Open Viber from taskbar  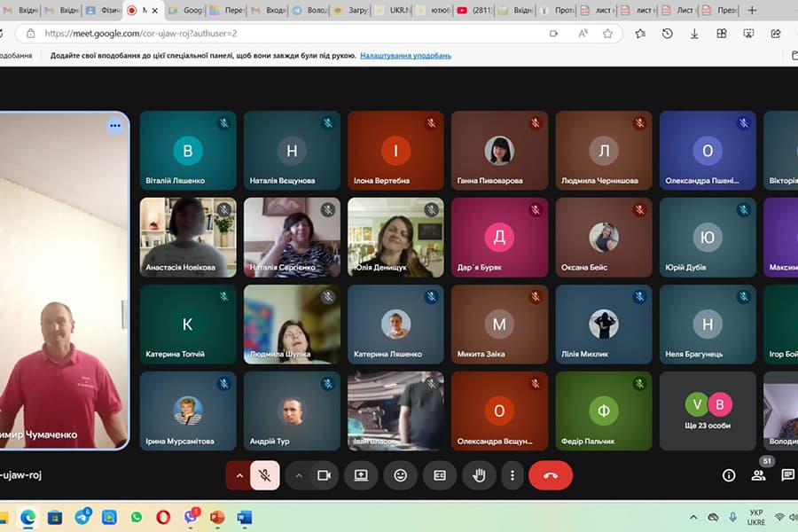[x=191, y=517]
